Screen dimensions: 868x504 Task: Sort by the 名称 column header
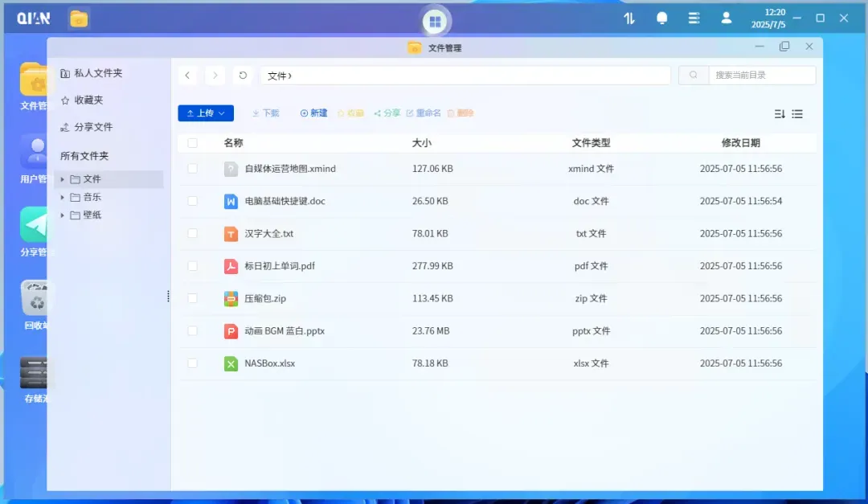[x=233, y=143]
